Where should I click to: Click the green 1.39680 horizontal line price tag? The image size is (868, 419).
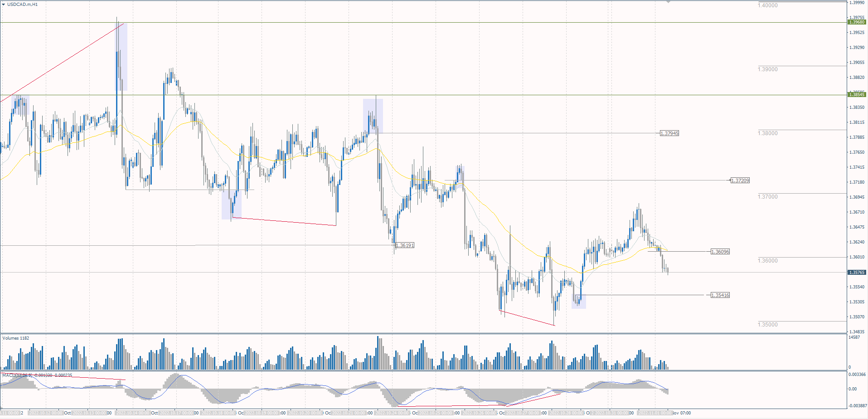pos(857,22)
